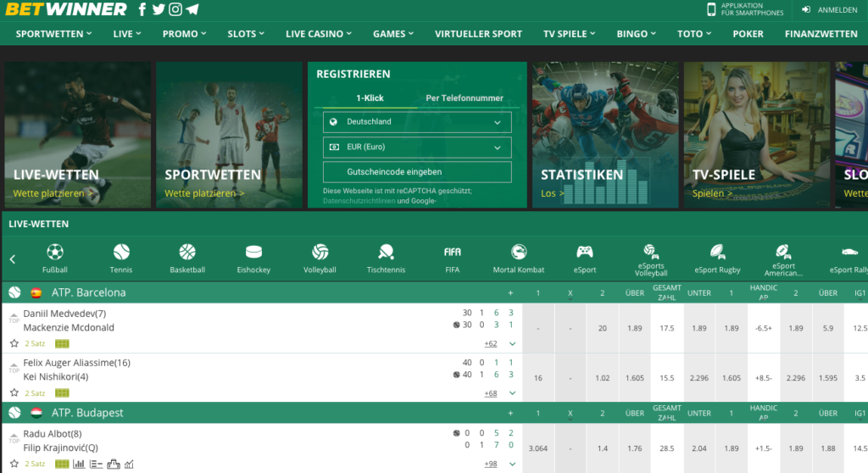868x473 pixels.
Task: Open the Poker menu item
Action: tap(748, 34)
